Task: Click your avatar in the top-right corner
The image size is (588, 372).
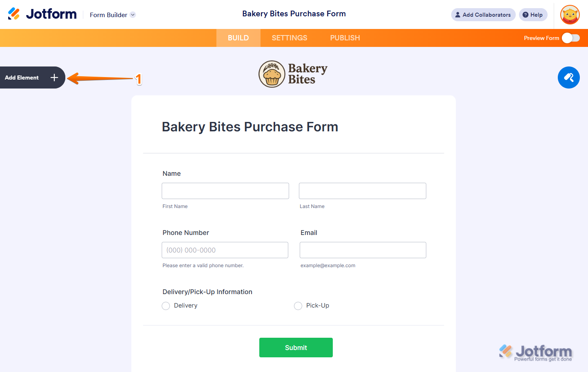Action: click(570, 14)
